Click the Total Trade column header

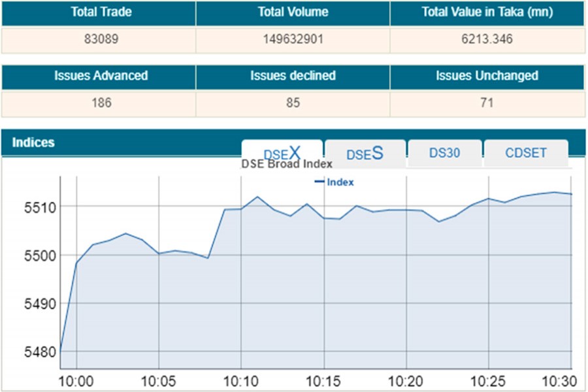[98, 12]
